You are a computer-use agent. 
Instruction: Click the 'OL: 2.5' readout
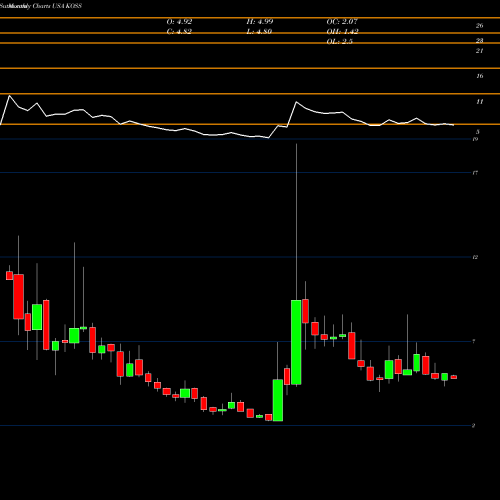tap(340, 42)
